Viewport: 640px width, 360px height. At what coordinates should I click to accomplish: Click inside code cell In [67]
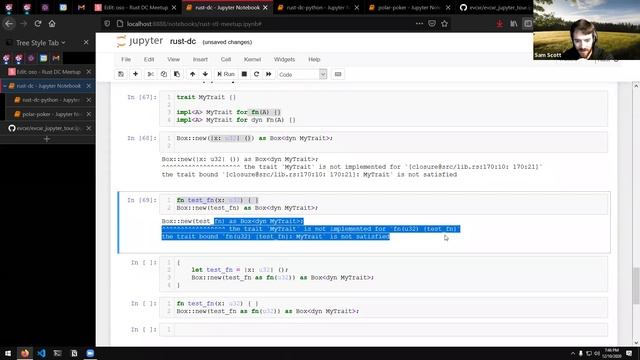tap(383, 109)
